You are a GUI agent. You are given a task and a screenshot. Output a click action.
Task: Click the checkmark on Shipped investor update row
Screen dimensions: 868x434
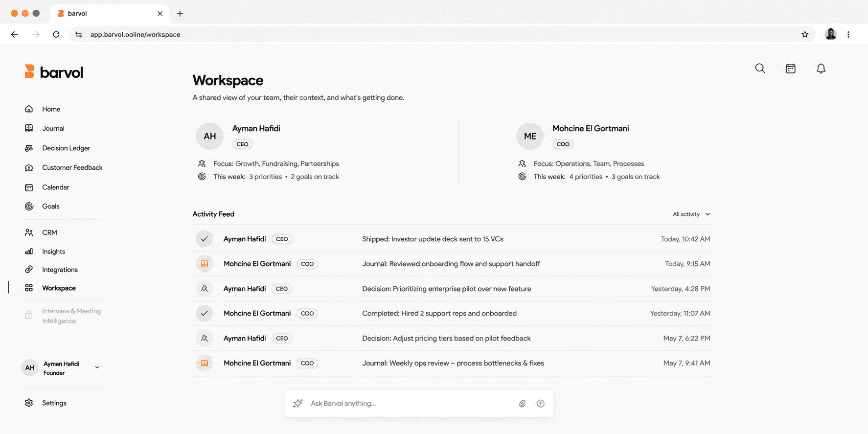pos(204,239)
